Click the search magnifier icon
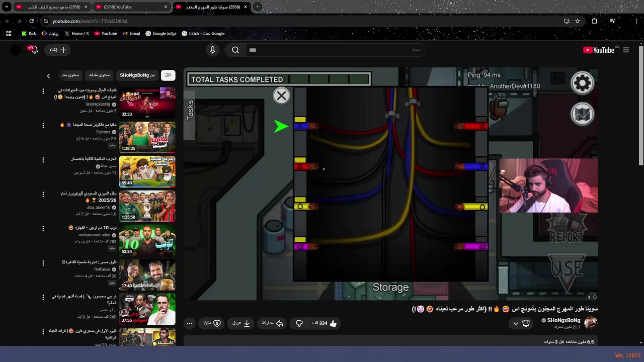 (235, 50)
